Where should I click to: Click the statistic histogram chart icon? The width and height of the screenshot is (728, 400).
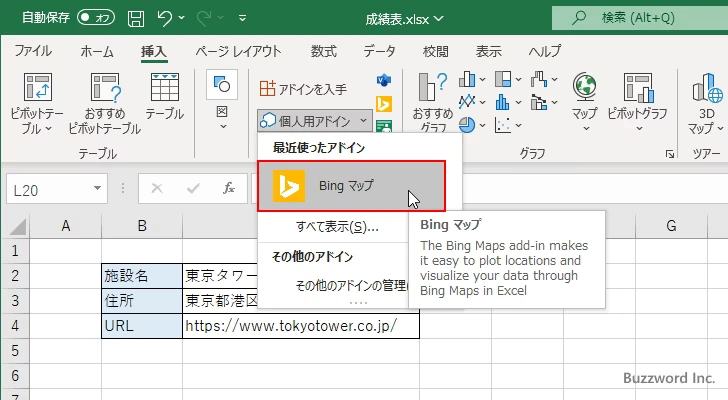(x=503, y=102)
